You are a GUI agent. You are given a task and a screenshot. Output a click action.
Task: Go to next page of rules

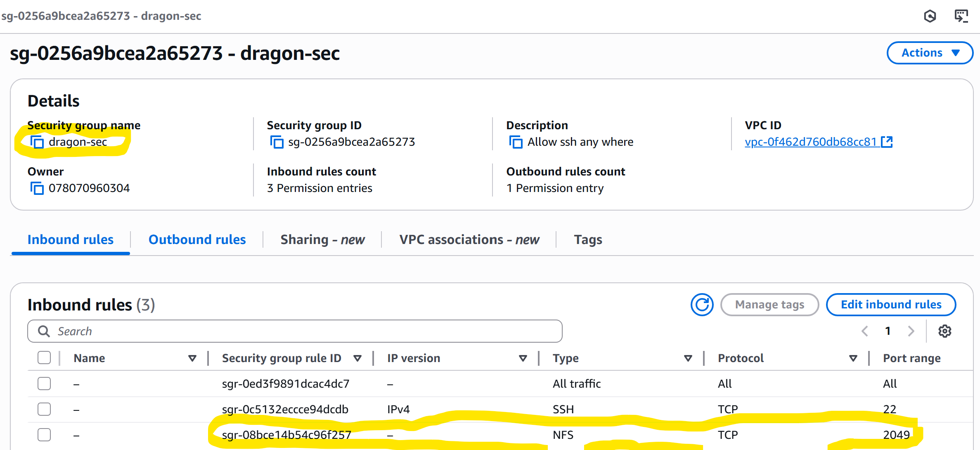[x=911, y=331]
